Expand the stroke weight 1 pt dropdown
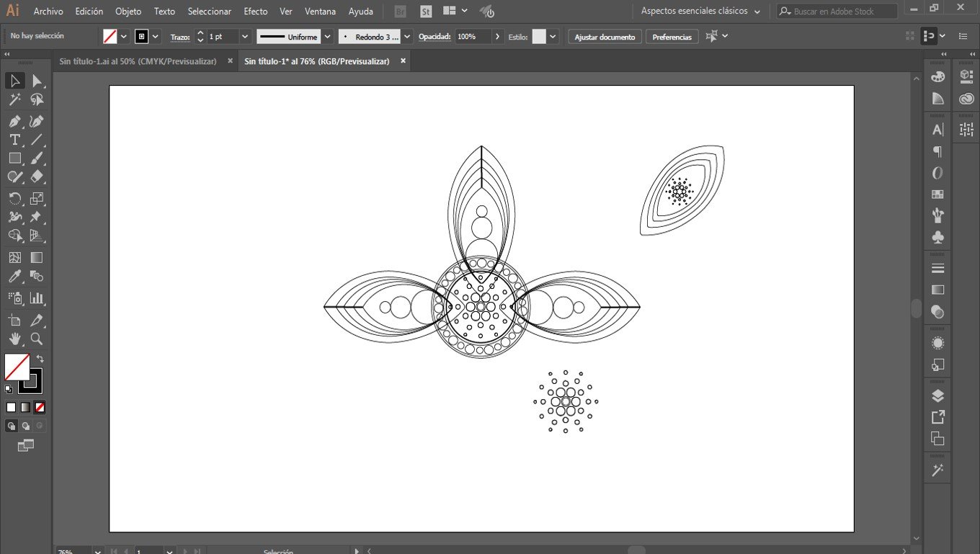The height and width of the screenshot is (554, 980). pyautogui.click(x=245, y=36)
